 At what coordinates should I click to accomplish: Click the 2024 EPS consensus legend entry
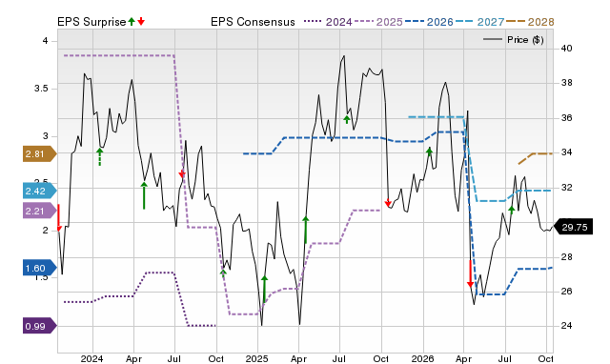(328, 22)
